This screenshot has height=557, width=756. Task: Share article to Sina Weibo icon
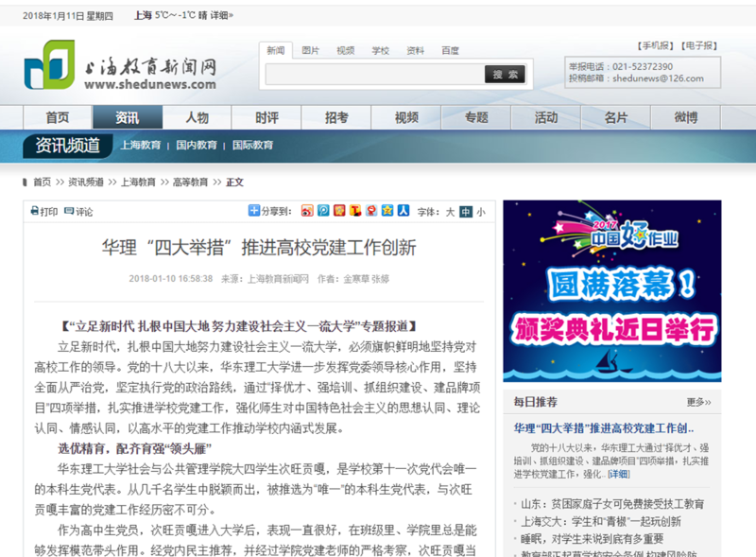pos(307,211)
